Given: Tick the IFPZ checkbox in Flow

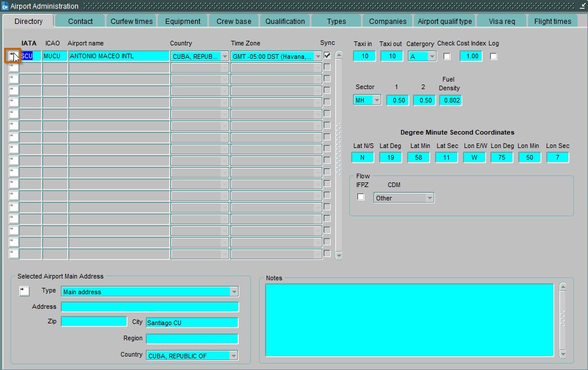Looking at the screenshot, I should pos(361,197).
